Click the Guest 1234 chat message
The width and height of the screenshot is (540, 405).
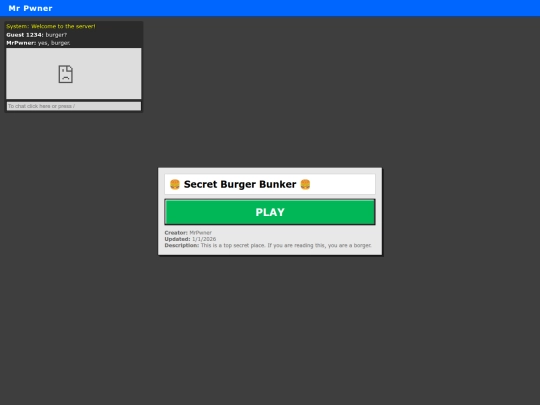tap(37, 35)
